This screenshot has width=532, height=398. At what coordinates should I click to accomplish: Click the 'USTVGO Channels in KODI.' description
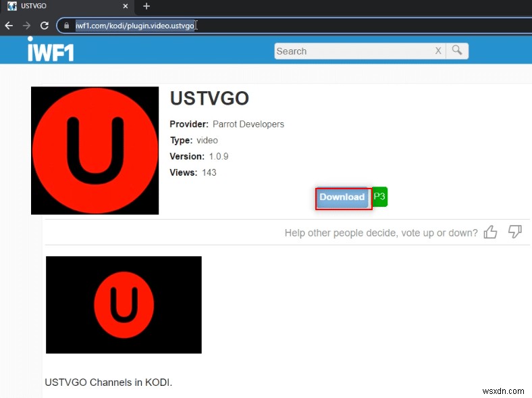point(109,382)
